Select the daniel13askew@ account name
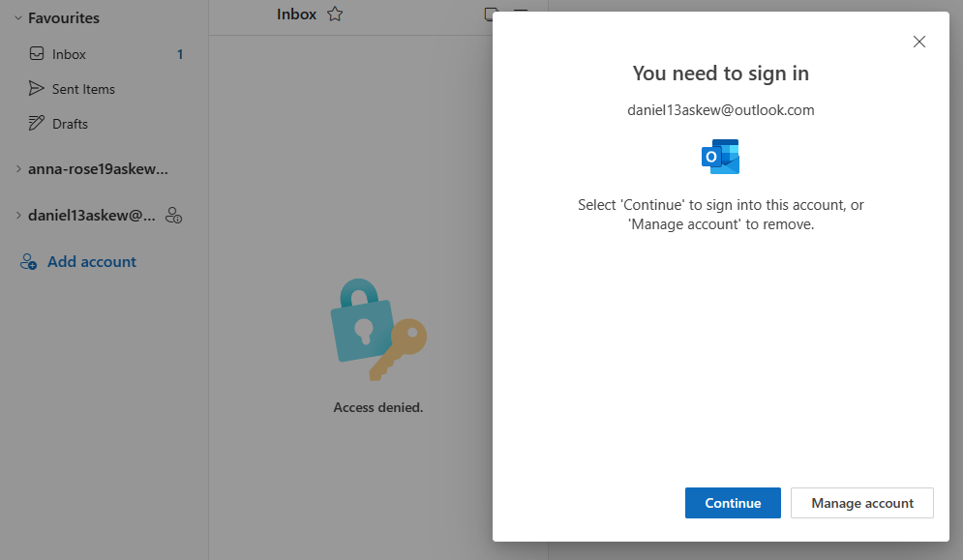Viewport: 963px width, 560px height. [92, 216]
